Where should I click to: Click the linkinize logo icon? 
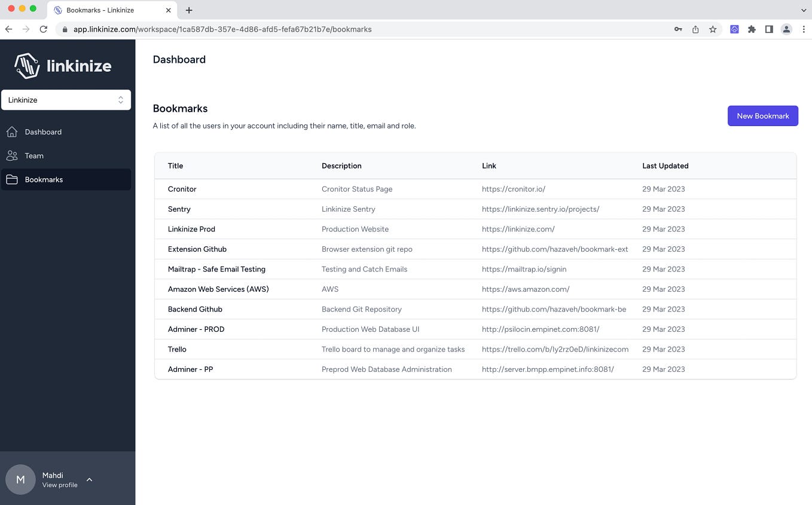(x=26, y=66)
